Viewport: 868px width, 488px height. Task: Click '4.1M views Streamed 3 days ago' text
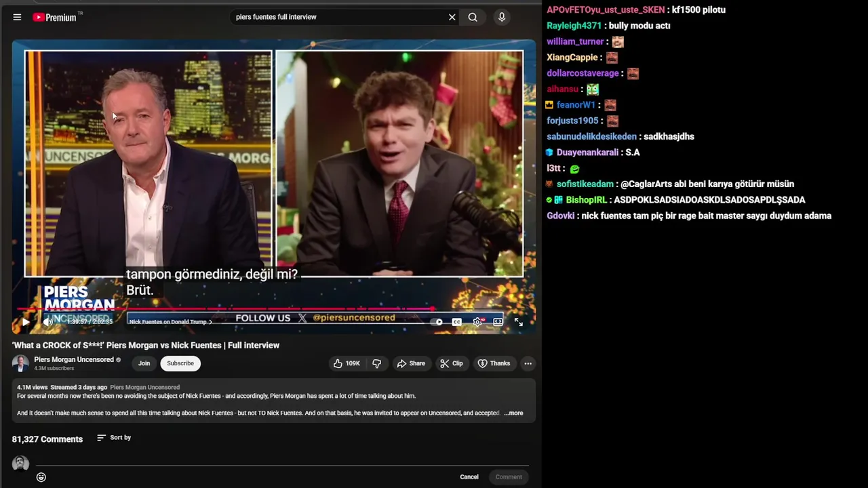point(62,387)
